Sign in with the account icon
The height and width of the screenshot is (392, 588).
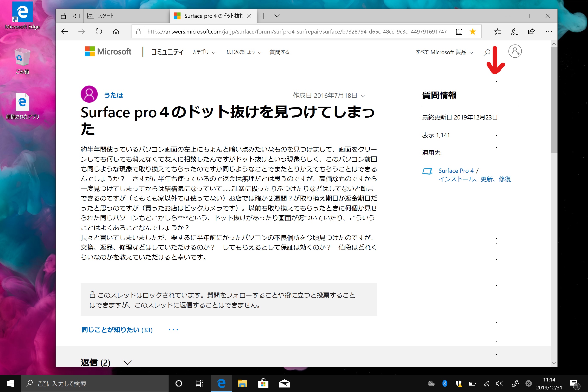[515, 51]
